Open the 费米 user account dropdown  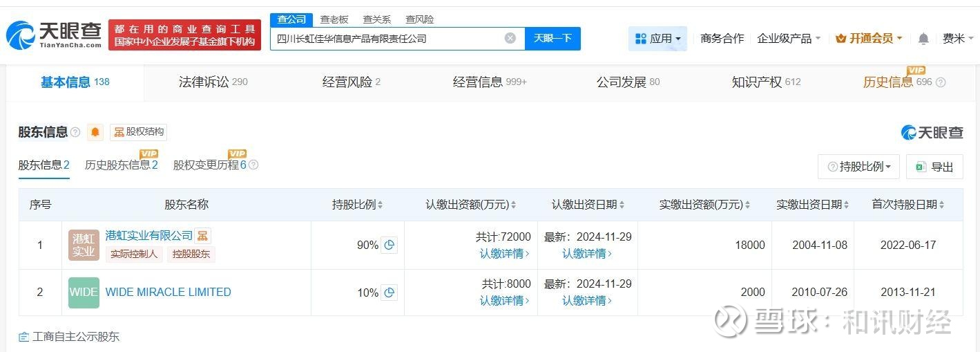(x=959, y=39)
